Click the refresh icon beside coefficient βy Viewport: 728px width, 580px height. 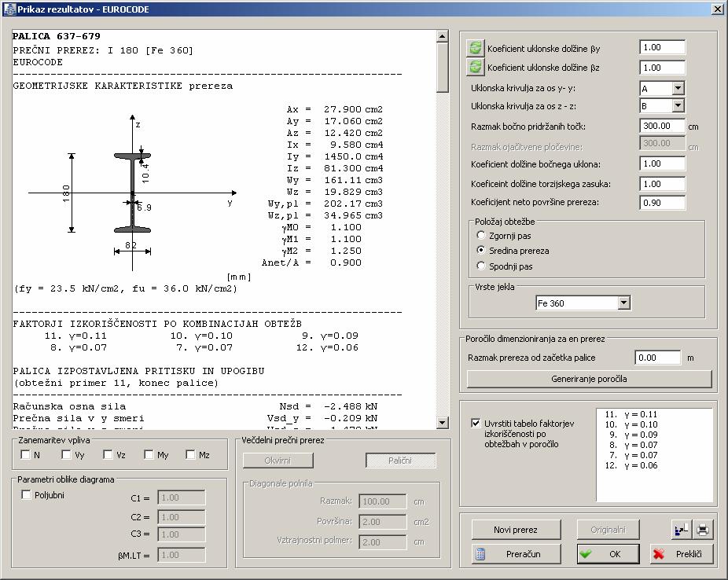(475, 48)
